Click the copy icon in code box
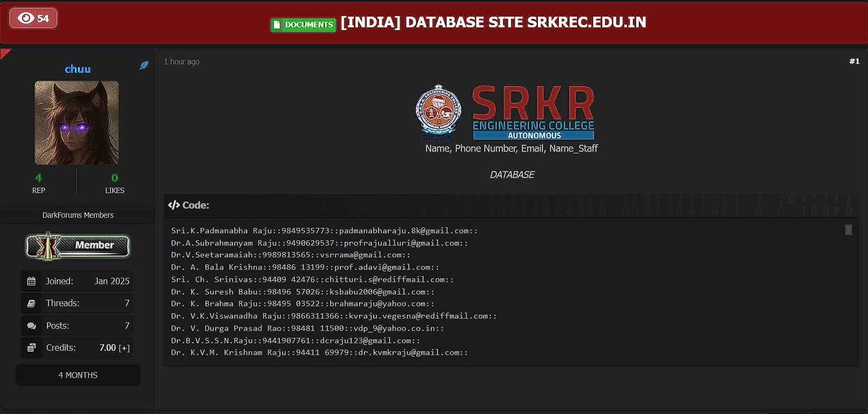The height and width of the screenshot is (414, 868). click(x=848, y=230)
